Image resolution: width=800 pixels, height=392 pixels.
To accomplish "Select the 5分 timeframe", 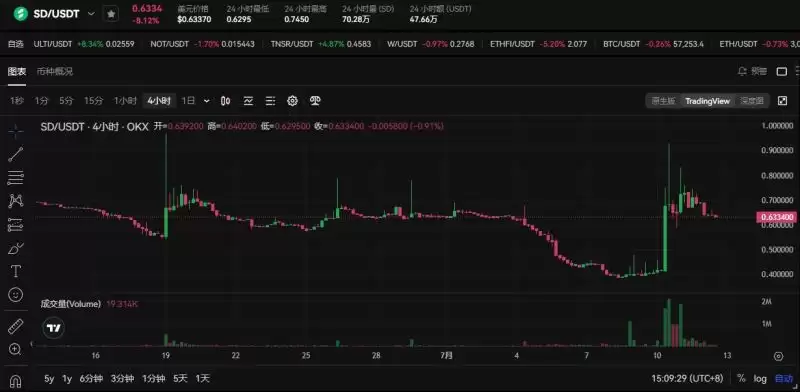I will tap(66, 101).
